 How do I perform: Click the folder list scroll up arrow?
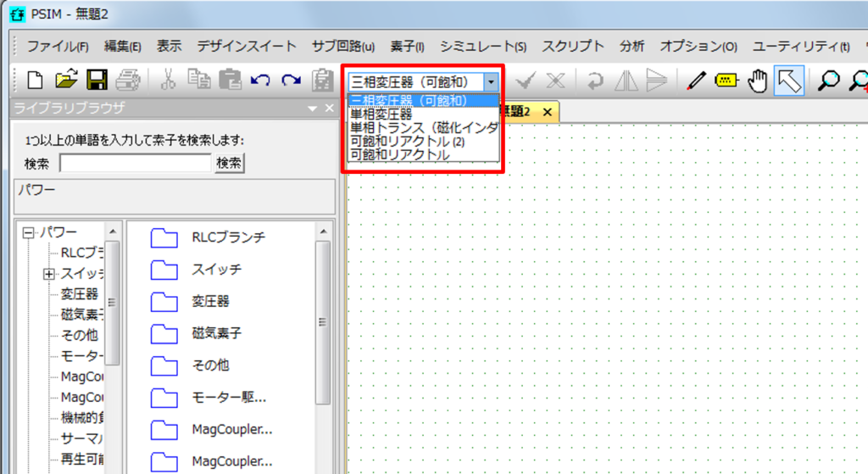point(323,231)
